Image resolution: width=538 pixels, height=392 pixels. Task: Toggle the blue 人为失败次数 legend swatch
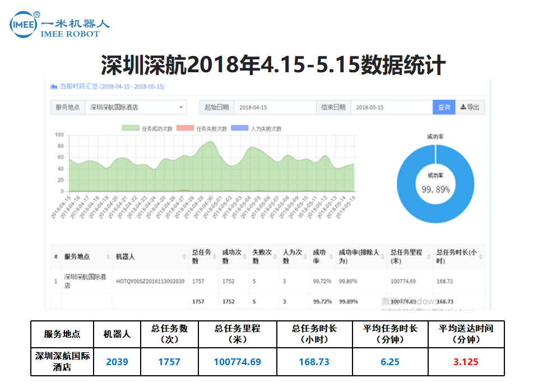(240, 128)
